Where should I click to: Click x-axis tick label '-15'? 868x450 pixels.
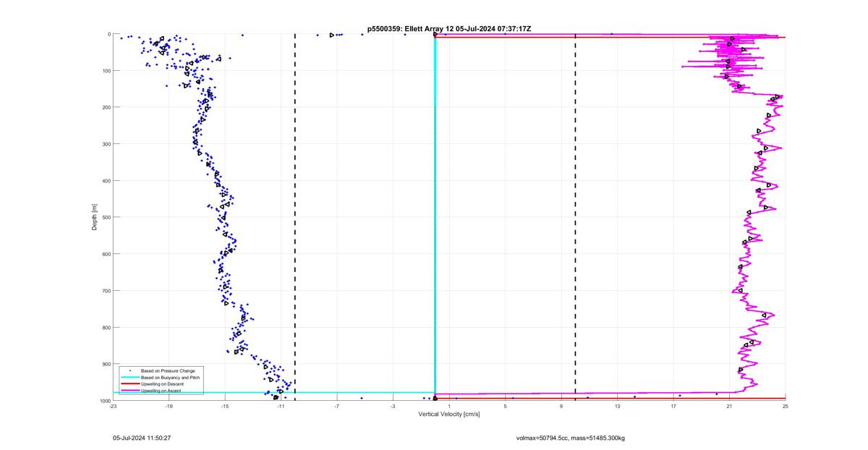coord(225,407)
